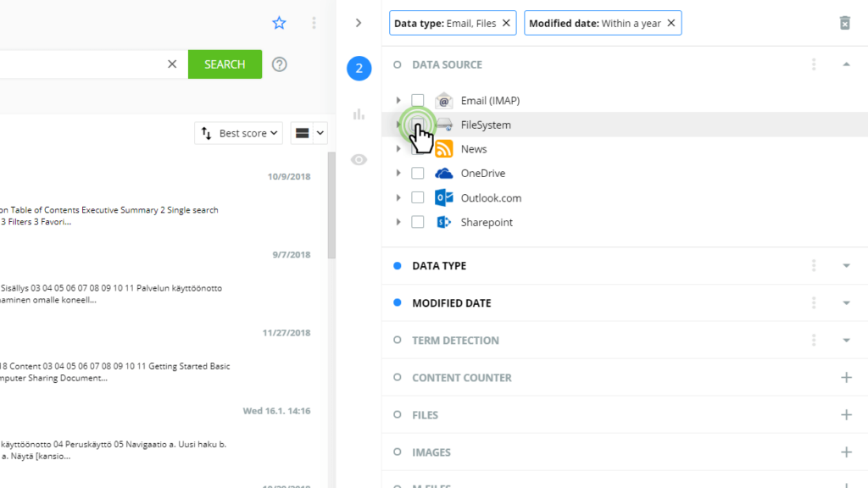The image size is (868, 488).
Task: Click the Outlook.com icon
Action: click(x=444, y=197)
